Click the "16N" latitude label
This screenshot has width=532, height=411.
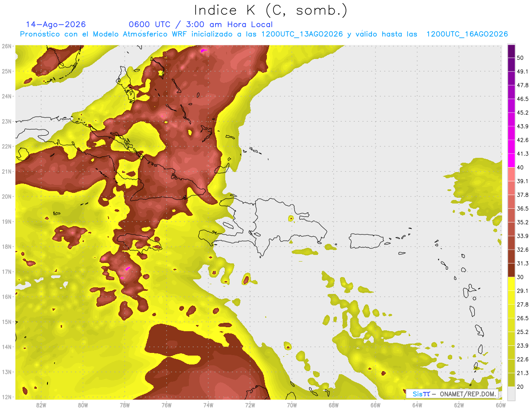tap(6, 297)
